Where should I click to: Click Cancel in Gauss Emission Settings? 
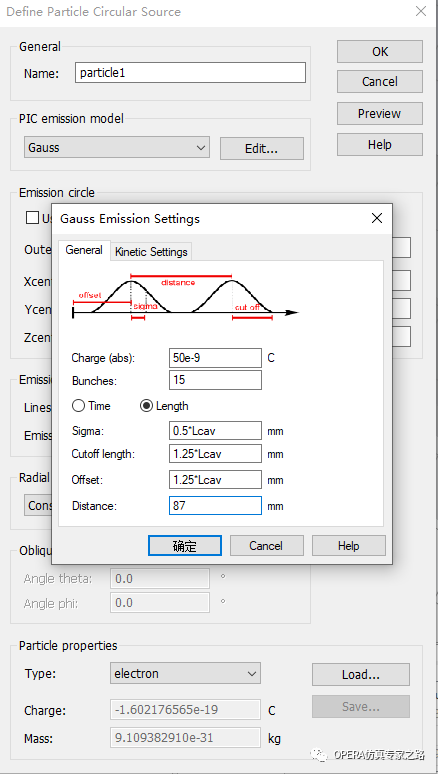click(x=266, y=545)
